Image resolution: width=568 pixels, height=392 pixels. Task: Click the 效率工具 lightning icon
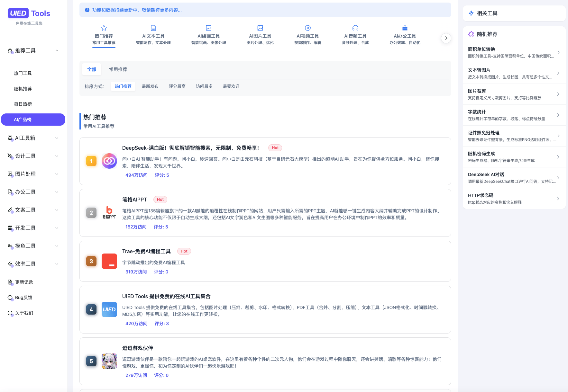[x=10, y=264]
